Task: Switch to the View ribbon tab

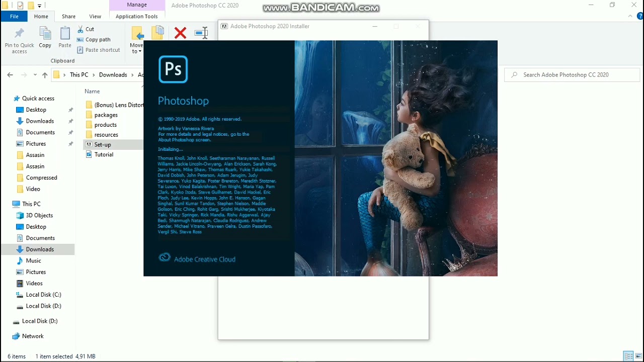Action: coord(95,17)
